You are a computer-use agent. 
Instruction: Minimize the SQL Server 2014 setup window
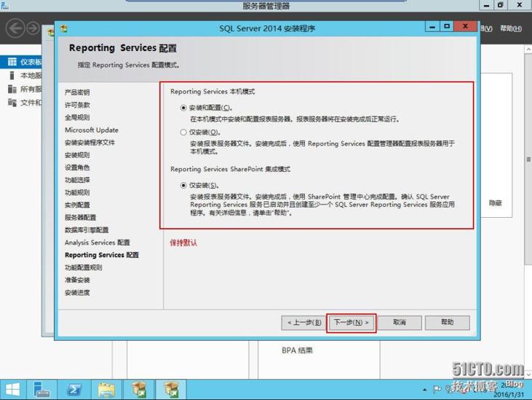pos(432,26)
